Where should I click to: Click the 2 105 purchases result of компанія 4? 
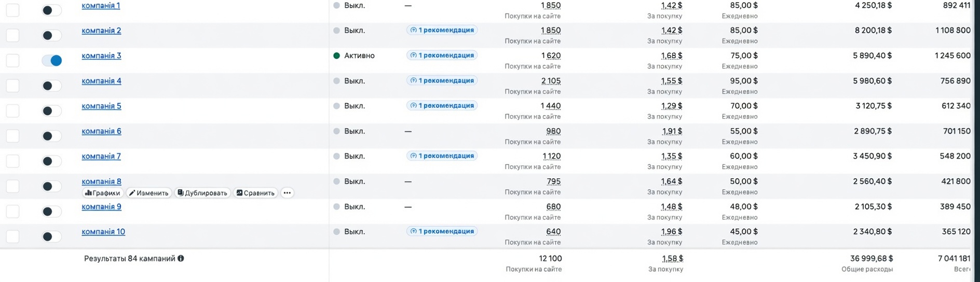(x=551, y=81)
